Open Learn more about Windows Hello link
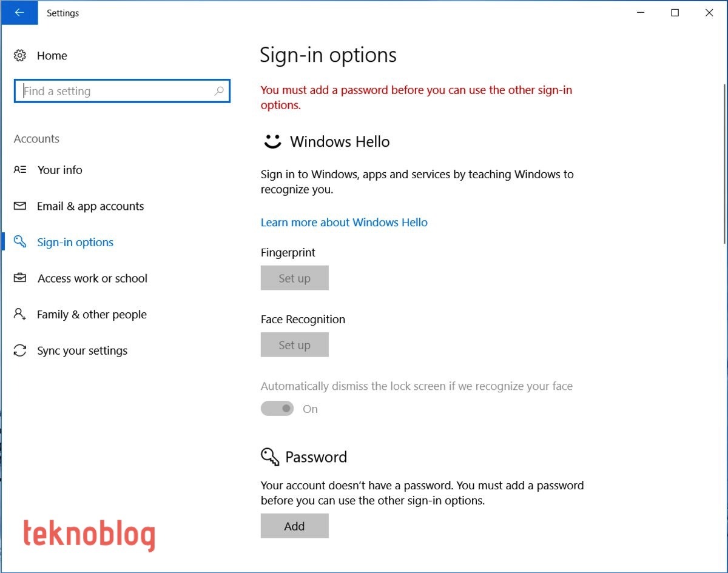 [344, 223]
